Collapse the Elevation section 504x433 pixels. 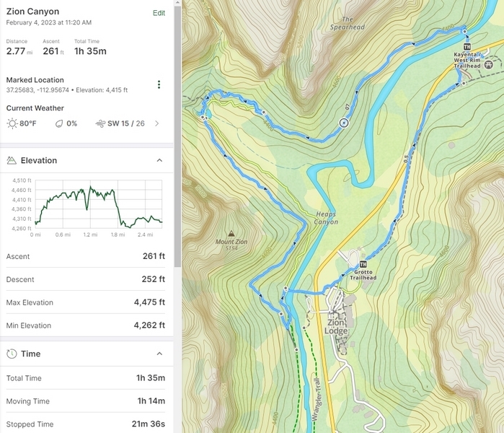coord(159,160)
